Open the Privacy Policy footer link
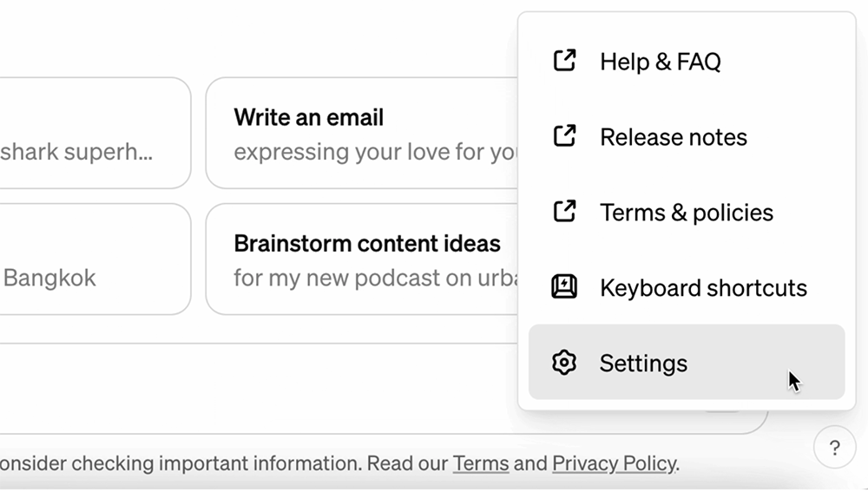This screenshot has width=868, height=492. [x=614, y=463]
